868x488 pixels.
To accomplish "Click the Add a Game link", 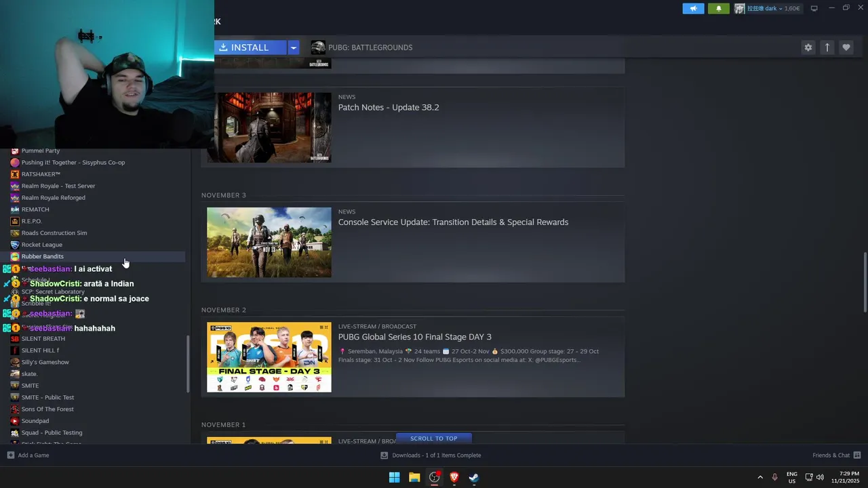I will 33,455.
